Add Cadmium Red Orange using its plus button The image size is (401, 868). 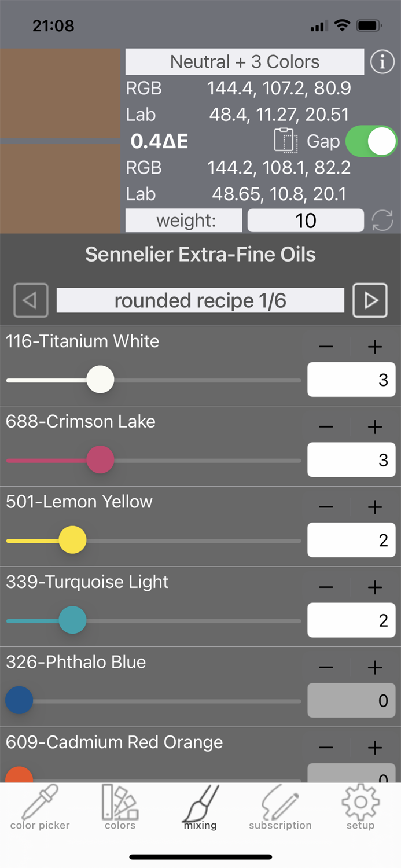pyautogui.click(x=374, y=748)
